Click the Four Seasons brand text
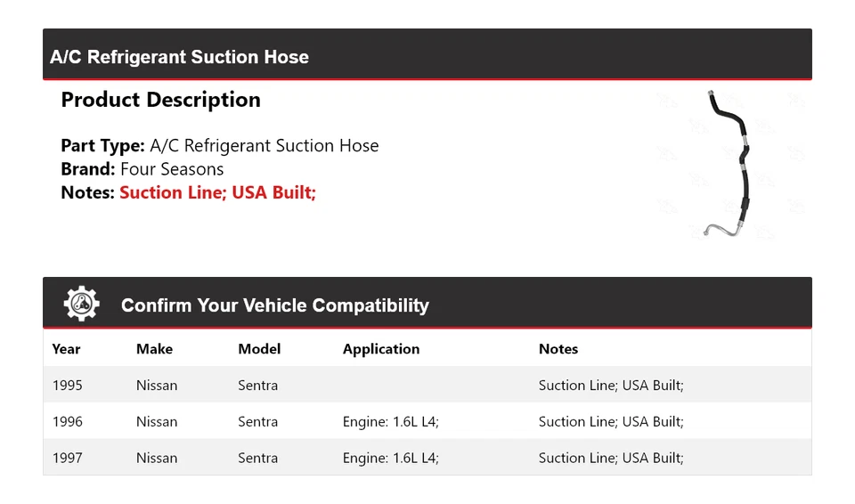Viewport: 855px width, 504px height. pos(172,169)
